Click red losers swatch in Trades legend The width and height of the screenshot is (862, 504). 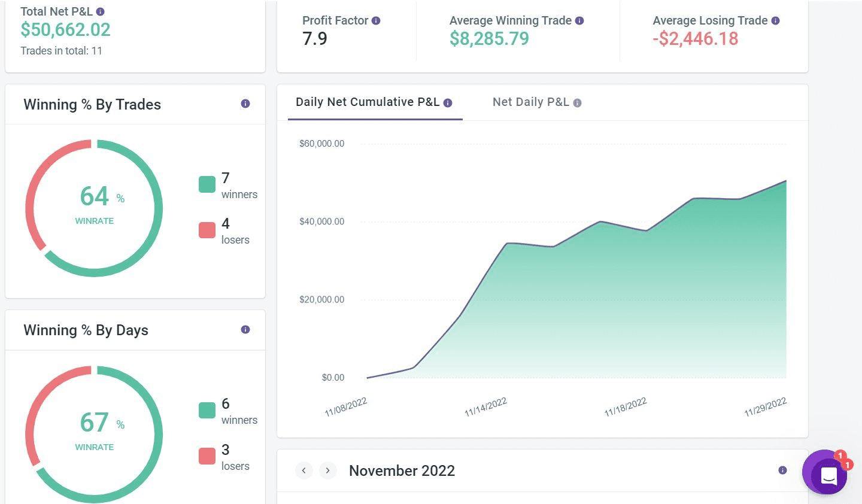(x=207, y=230)
